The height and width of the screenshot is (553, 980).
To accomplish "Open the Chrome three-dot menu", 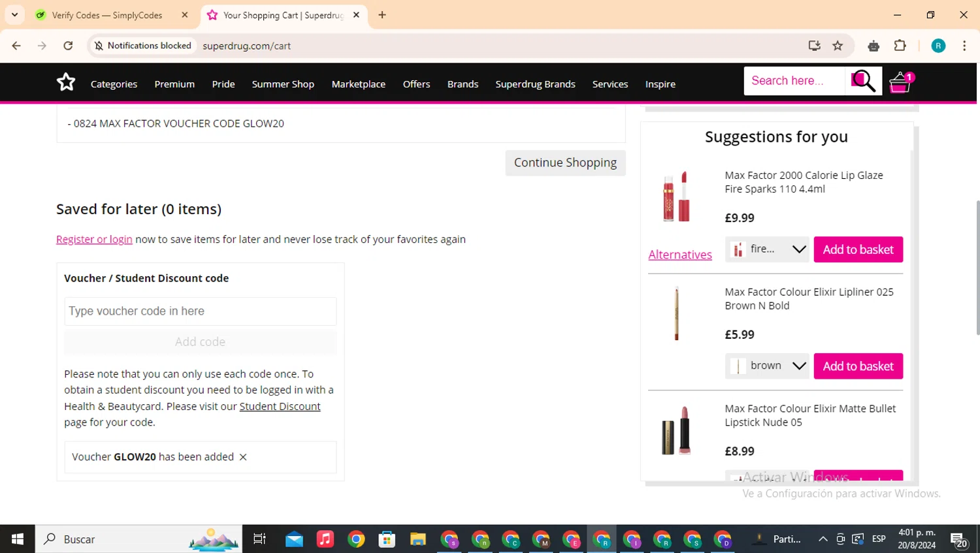I will tap(964, 46).
